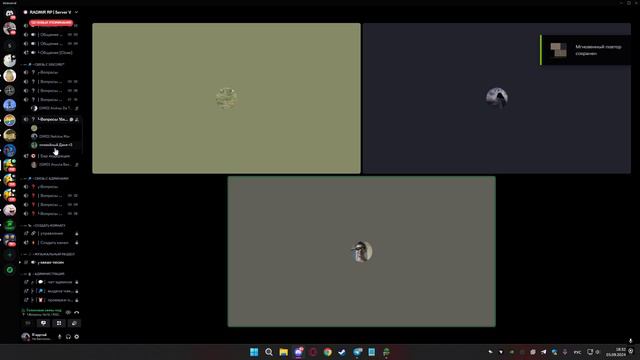The width and height of the screenshot is (640, 360).
Task: Open Discord direct messages home icon
Action: (x=9, y=13)
